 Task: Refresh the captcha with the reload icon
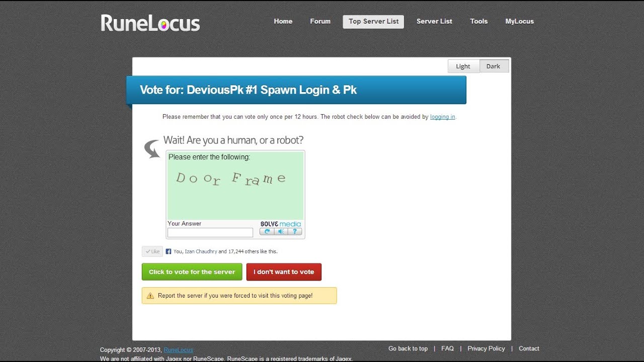(267, 232)
